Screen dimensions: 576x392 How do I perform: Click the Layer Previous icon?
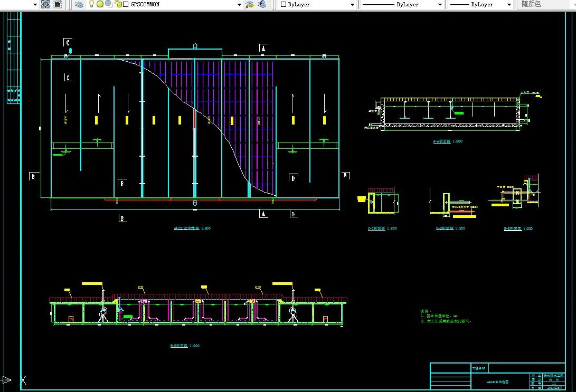262,4
